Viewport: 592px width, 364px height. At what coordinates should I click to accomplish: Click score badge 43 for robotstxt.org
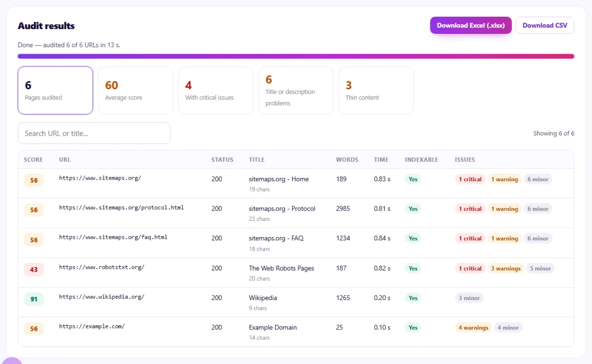pyautogui.click(x=33, y=269)
